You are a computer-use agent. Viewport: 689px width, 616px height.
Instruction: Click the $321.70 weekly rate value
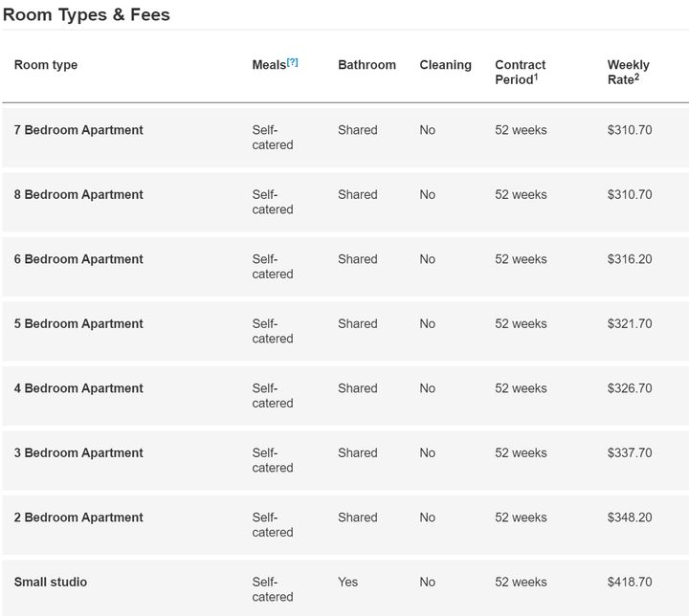click(630, 324)
